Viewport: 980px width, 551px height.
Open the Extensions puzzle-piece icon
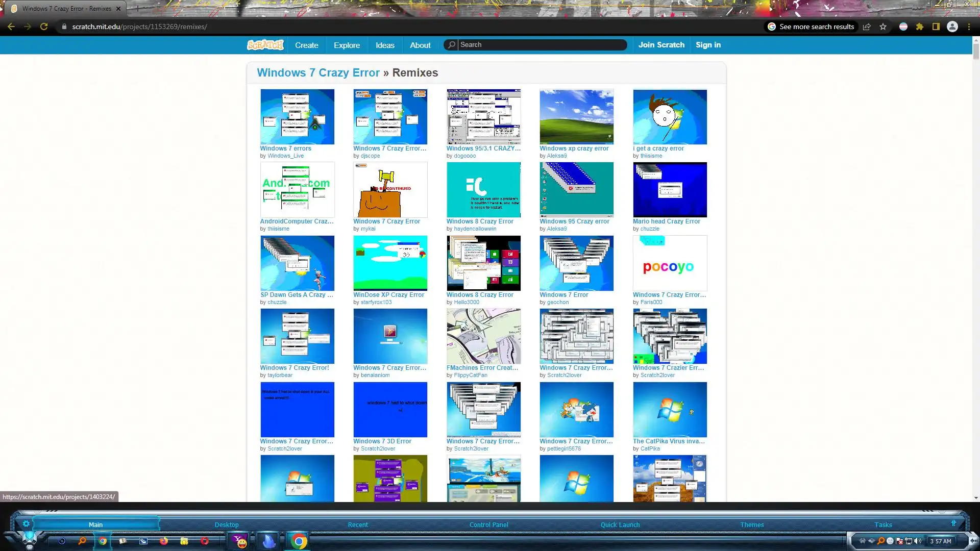pyautogui.click(x=919, y=27)
